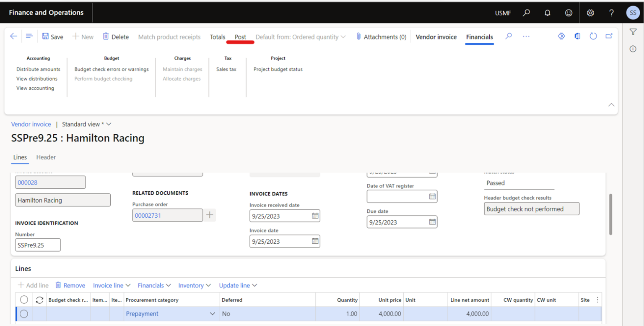This screenshot has width=644, height=326.
Task: Open the Settings gear icon
Action: click(590, 13)
